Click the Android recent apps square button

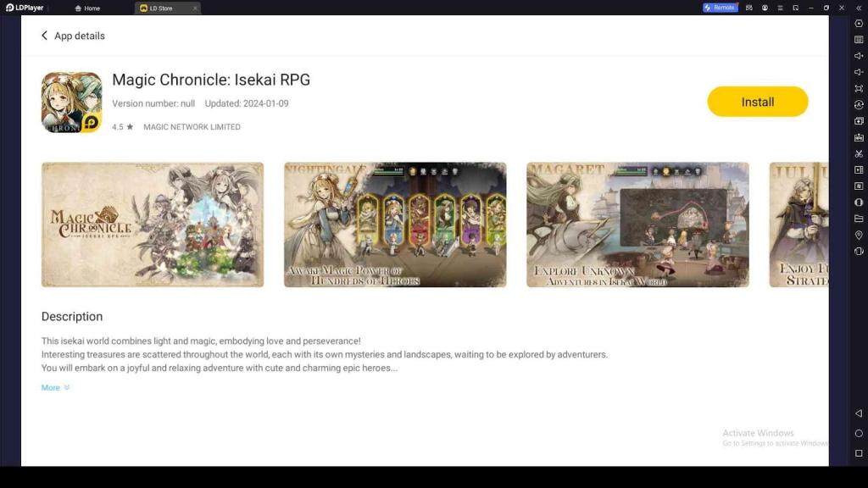tap(859, 453)
